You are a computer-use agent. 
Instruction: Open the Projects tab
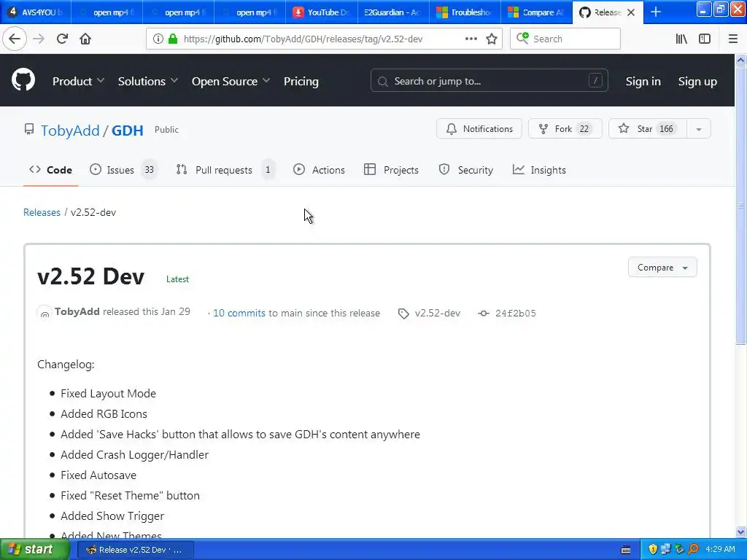click(391, 170)
